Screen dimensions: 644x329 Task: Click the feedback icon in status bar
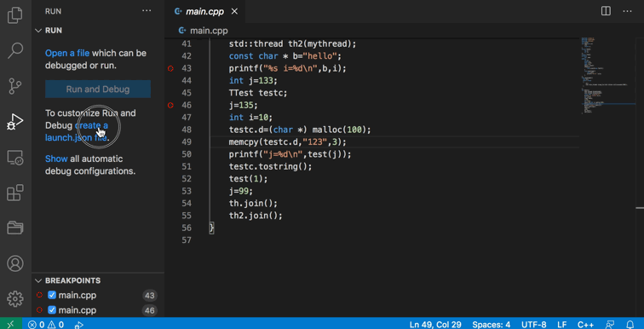610,324
